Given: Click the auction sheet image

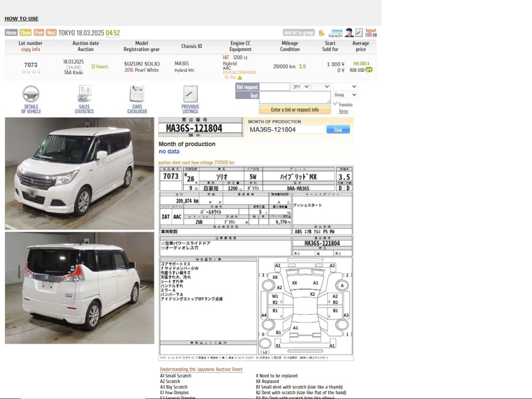Looking at the screenshot, I should (x=256, y=263).
